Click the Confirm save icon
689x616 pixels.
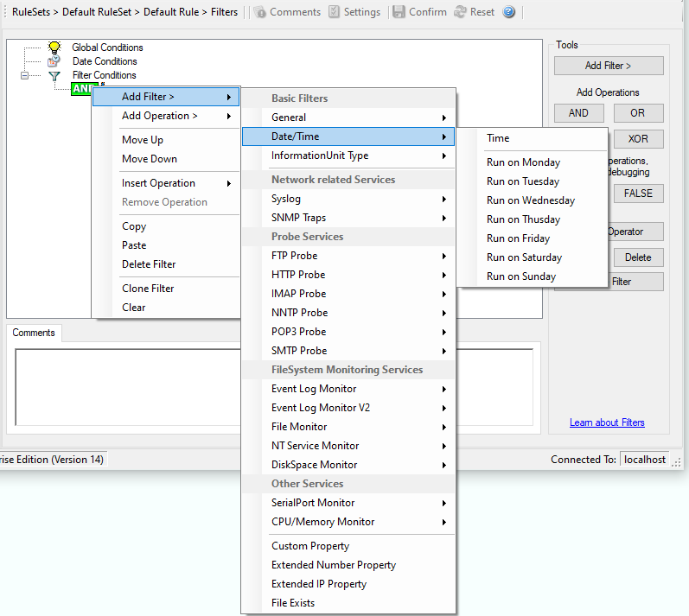[x=399, y=12]
